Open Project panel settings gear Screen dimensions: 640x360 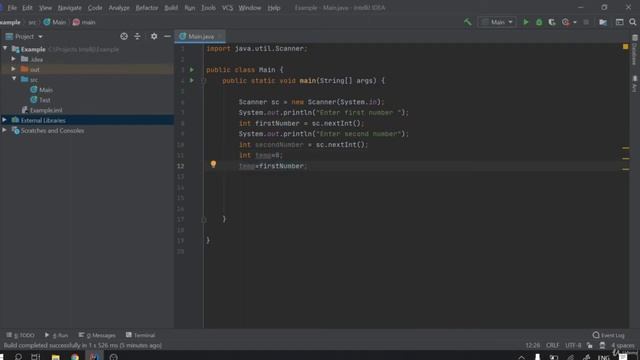pyautogui.click(x=154, y=36)
